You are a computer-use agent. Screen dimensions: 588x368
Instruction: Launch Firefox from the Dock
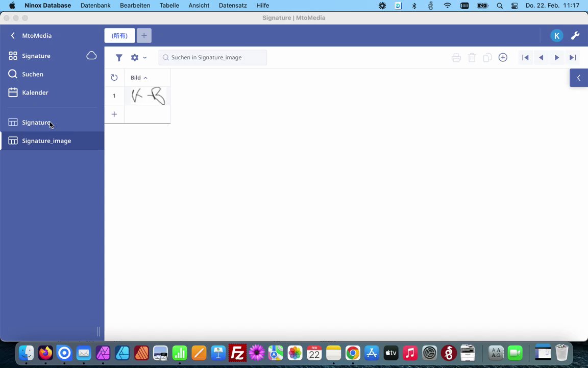pos(45,353)
